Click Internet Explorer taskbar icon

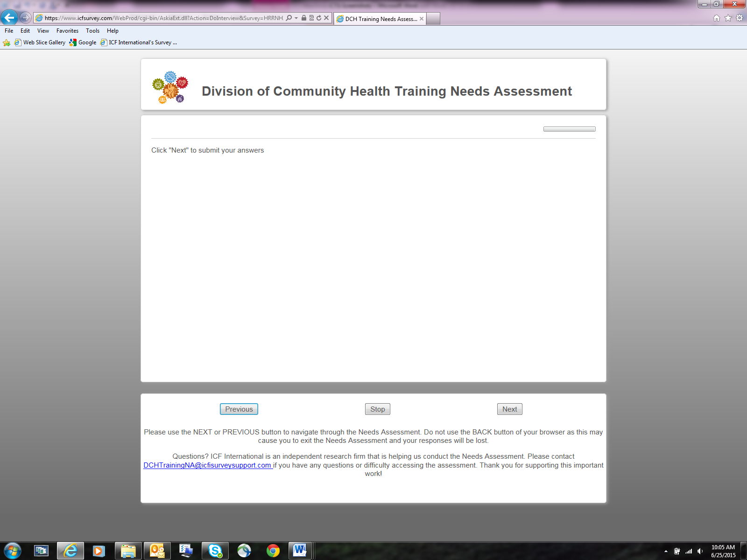(x=70, y=551)
